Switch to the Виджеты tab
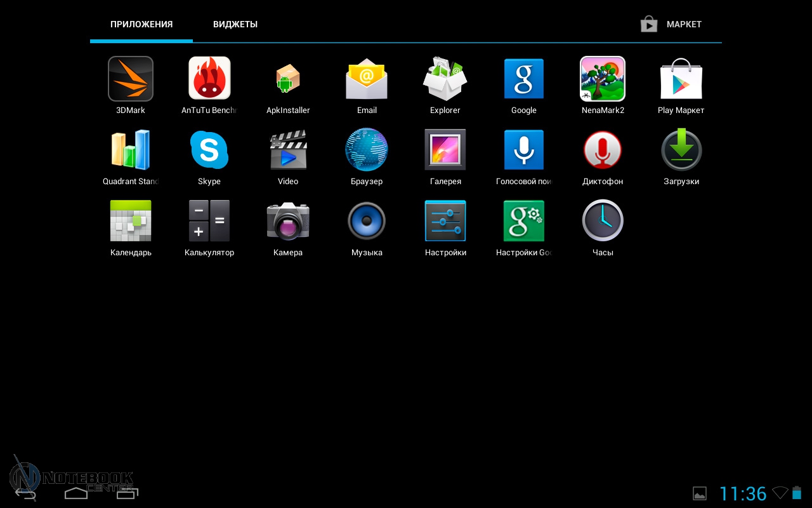 [235, 25]
